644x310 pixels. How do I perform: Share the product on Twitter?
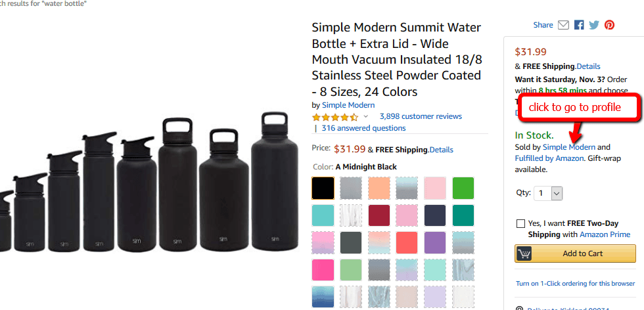click(594, 25)
